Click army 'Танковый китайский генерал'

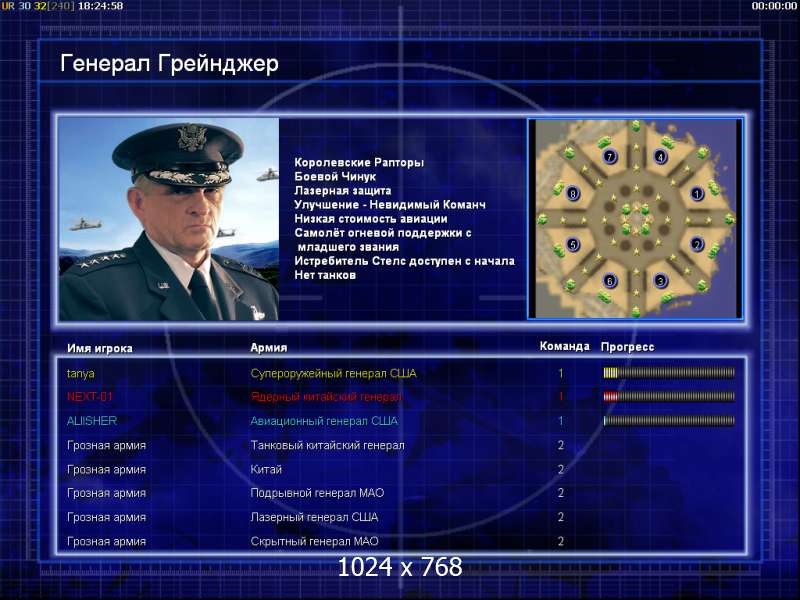[x=328, y=445]
